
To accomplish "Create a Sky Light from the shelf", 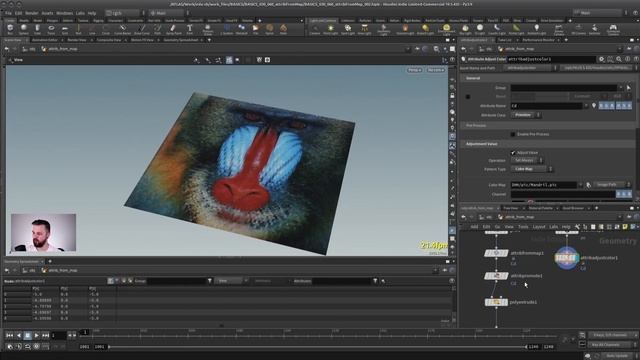I will coord(465,29).
